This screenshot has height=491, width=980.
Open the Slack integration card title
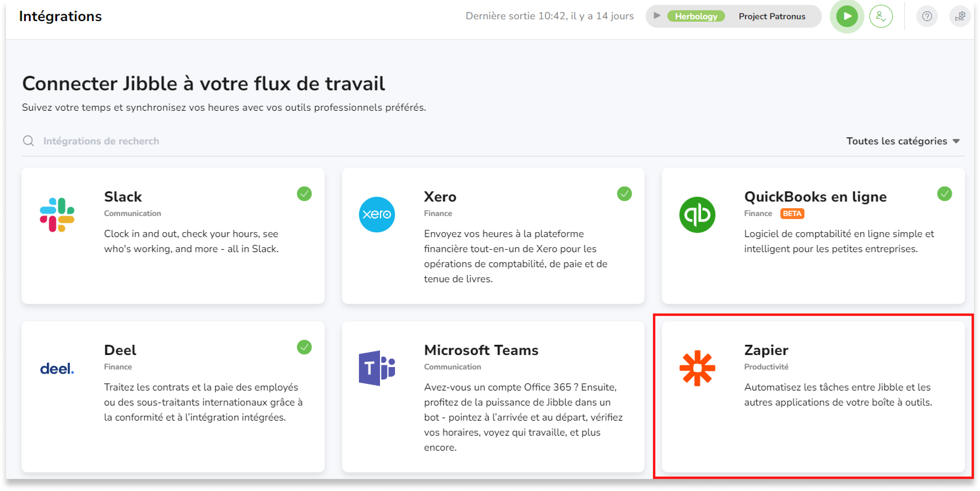[123, 197]
